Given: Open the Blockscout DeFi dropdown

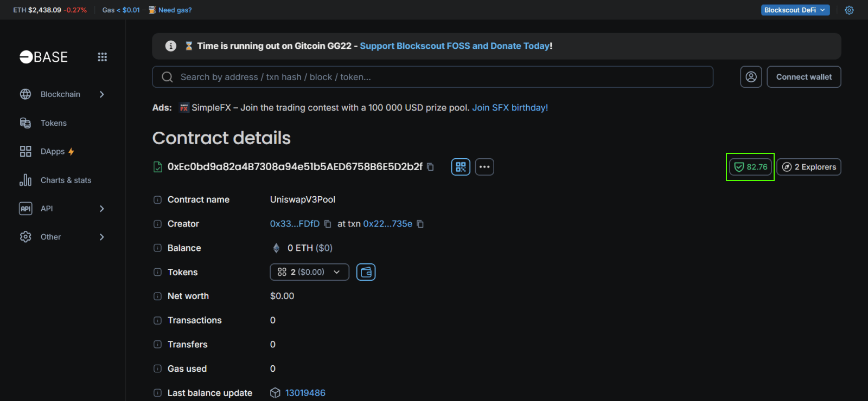Looking at the screenshot, I should pyautogui.click(x=795, y=10).
